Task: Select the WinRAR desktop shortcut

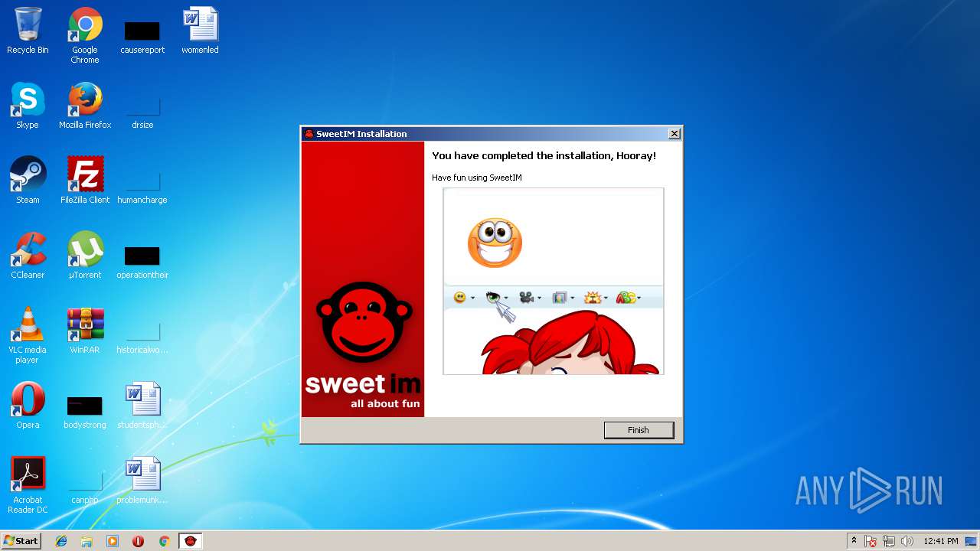Action: coord(85,331)
